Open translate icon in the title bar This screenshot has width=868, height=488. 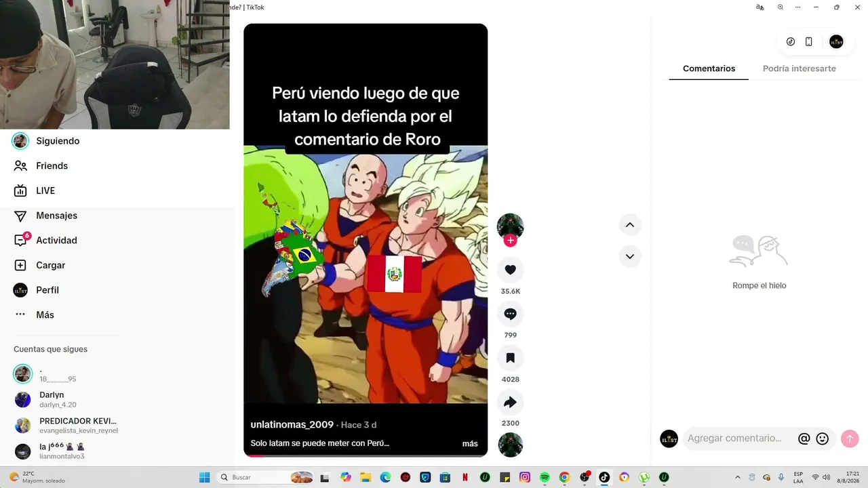coord(760,7)
